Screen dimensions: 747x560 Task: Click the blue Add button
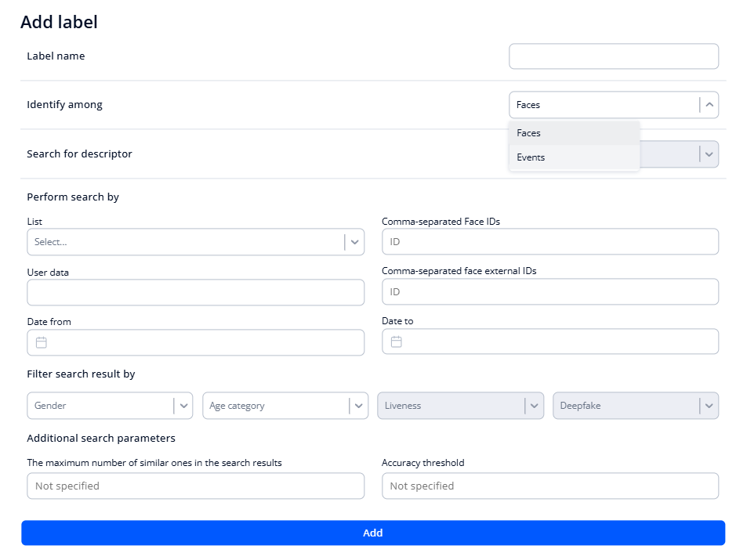[x=373, y=533]
